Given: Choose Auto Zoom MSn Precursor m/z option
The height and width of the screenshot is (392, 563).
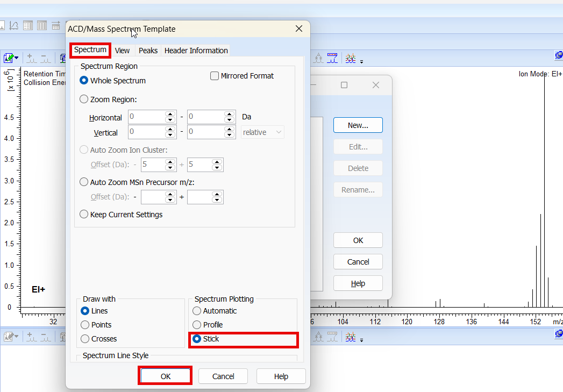Looking at the screenshot, I should [x=84, y=182].
